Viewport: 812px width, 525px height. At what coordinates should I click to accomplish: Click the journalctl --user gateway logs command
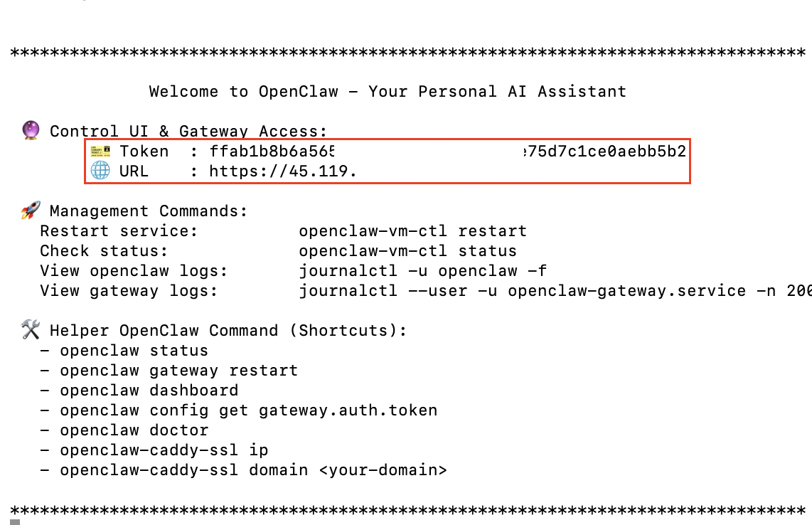555,291
